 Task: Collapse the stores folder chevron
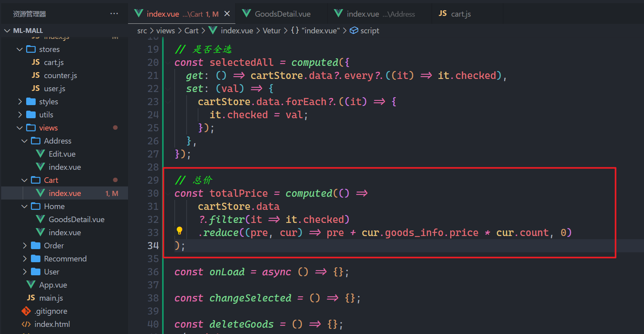20,49
